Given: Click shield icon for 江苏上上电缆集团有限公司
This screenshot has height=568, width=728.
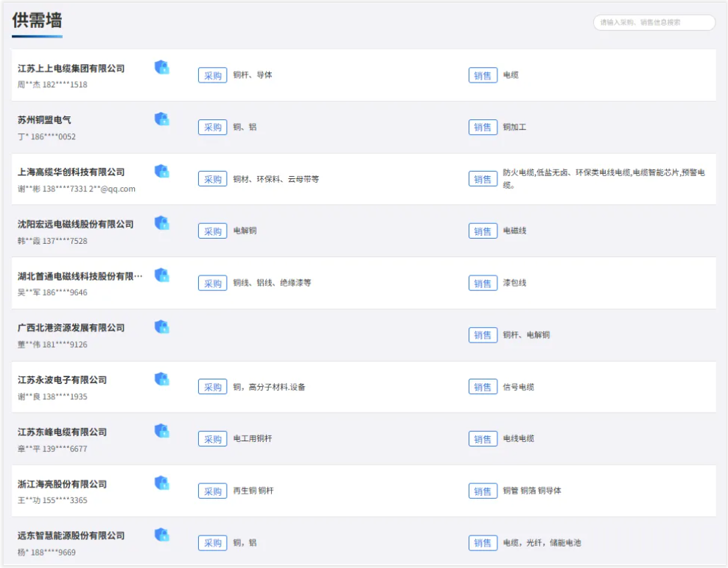Looking at the screenshot, I should 161,67.
